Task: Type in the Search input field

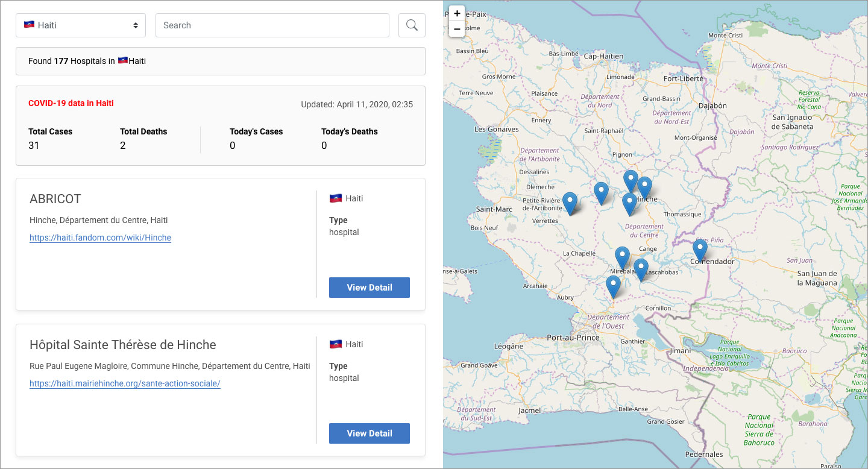Action: (x=272, y=25)
